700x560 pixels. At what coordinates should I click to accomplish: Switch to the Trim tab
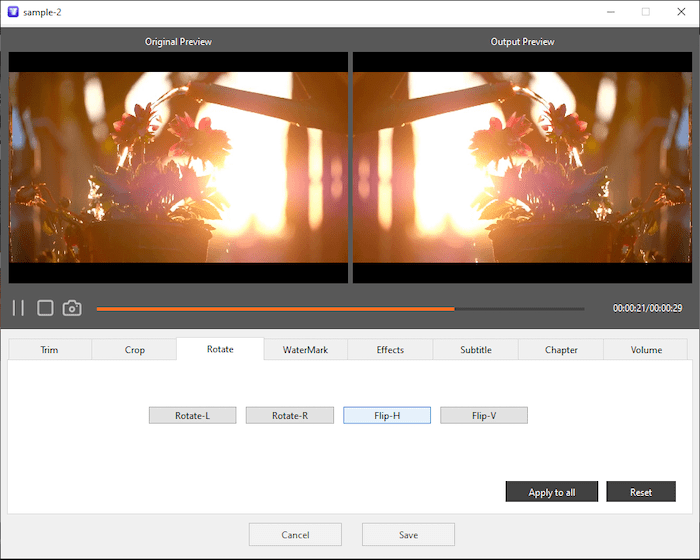point(50,350)
